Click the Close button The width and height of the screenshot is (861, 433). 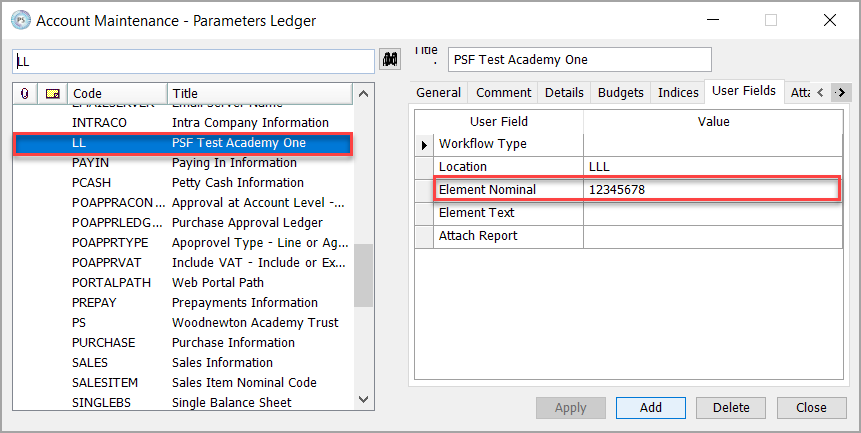[x=811, y=407]
